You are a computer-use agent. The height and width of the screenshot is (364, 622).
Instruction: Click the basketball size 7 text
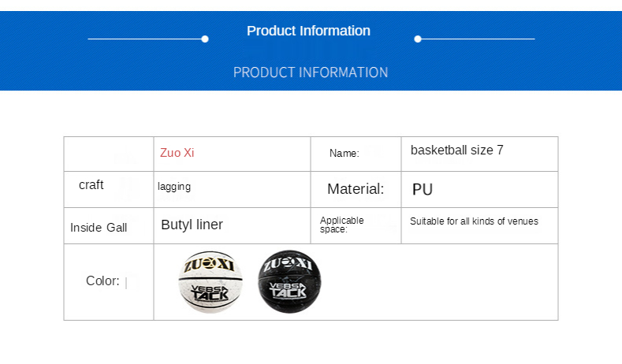[456, 150]
